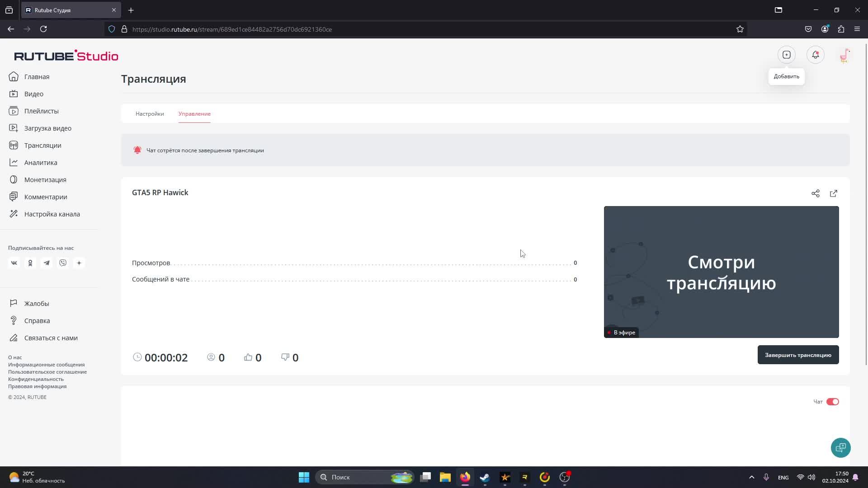Open the Firefox application hamburger menu

coord(857,29)
